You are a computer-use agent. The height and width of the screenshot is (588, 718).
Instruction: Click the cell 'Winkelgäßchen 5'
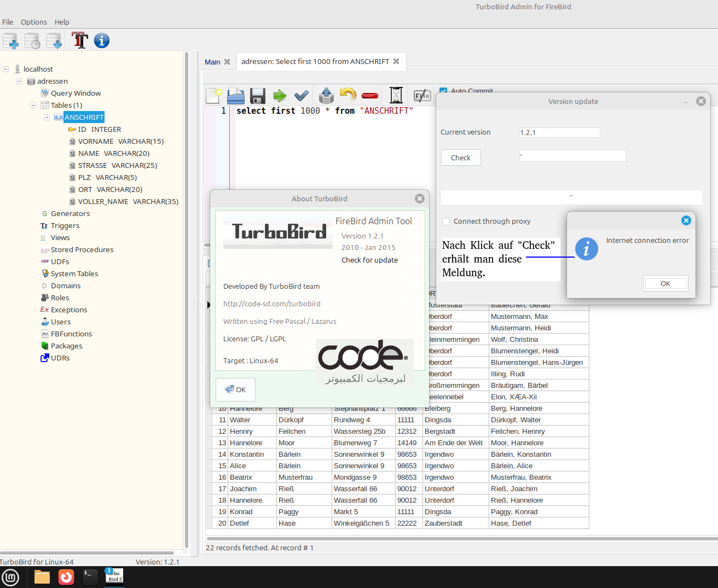click(363, 523)
